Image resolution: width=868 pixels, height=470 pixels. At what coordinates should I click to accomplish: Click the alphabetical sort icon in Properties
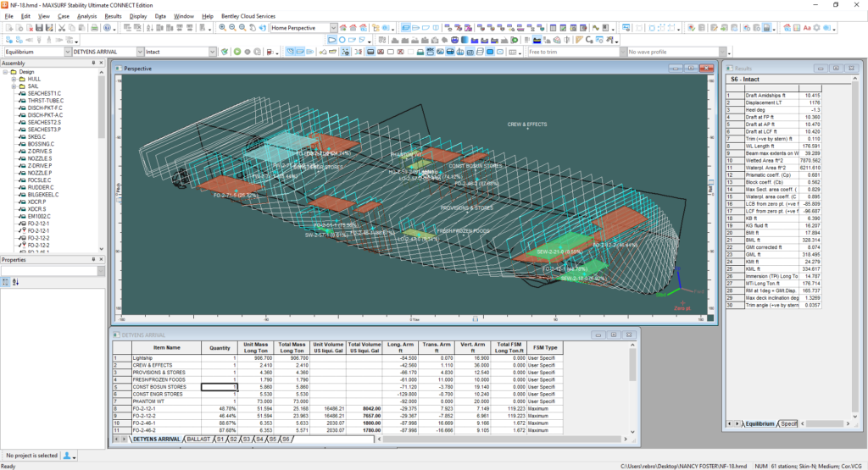point(15,282)
